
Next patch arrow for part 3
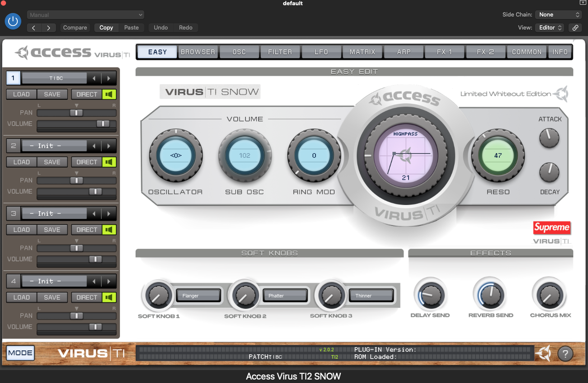point(109,214)
